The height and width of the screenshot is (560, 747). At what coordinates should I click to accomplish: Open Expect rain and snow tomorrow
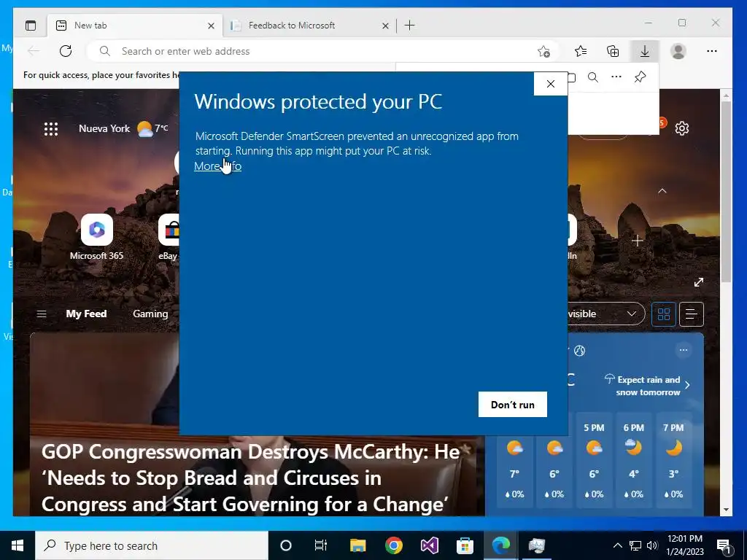[x=648, y=386]
